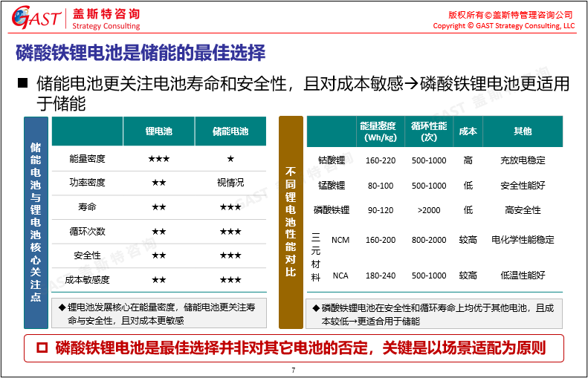Click the NCM row label
588x378 pixels.
coord(340,240)
